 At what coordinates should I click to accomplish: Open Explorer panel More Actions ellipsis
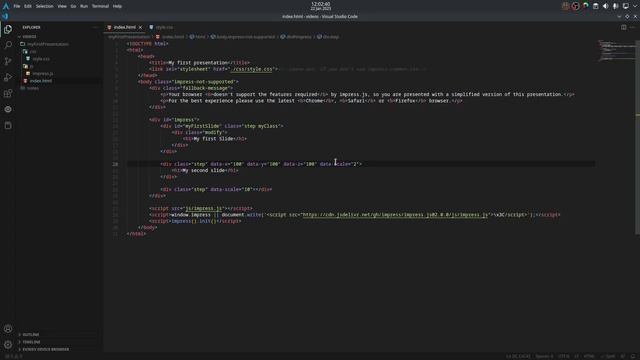click(x=95, y=27)
